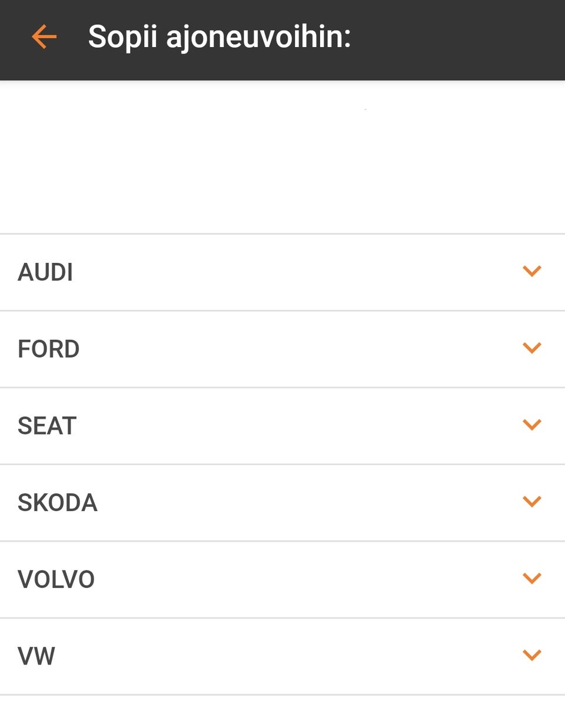This screenshot has width=565, height=728.
Task: Select the AUDI brand label
Action: (x=45, y=272)
